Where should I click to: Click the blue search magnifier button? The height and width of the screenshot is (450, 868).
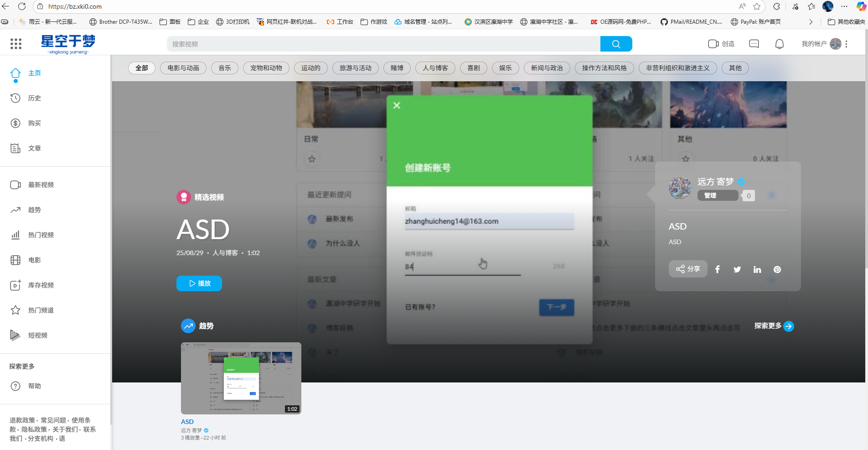tap(616, 44)
